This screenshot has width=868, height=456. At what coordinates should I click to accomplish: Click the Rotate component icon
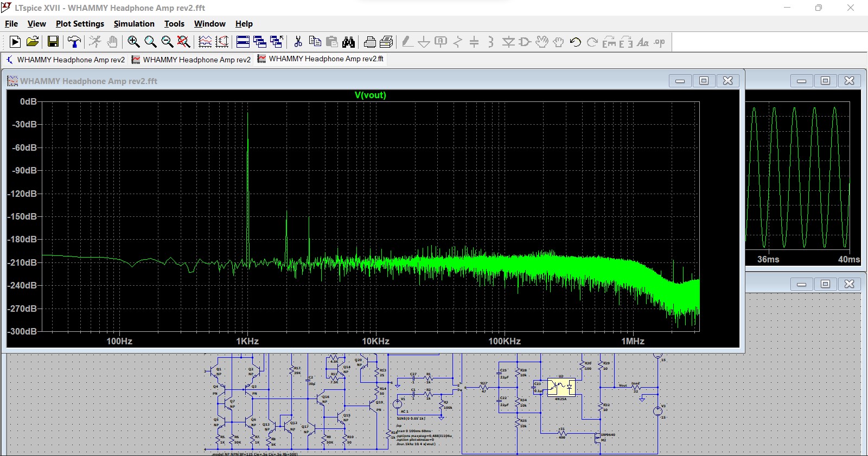609,42
